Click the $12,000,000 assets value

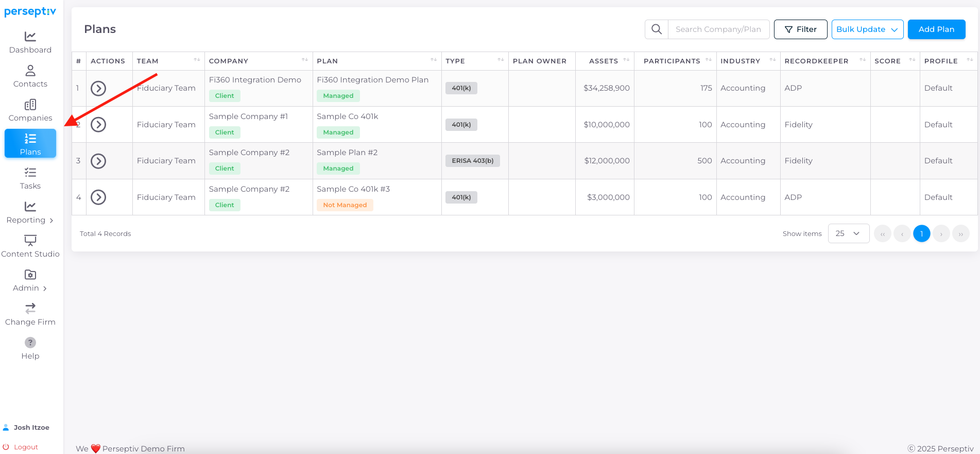[x=607, y=161]
